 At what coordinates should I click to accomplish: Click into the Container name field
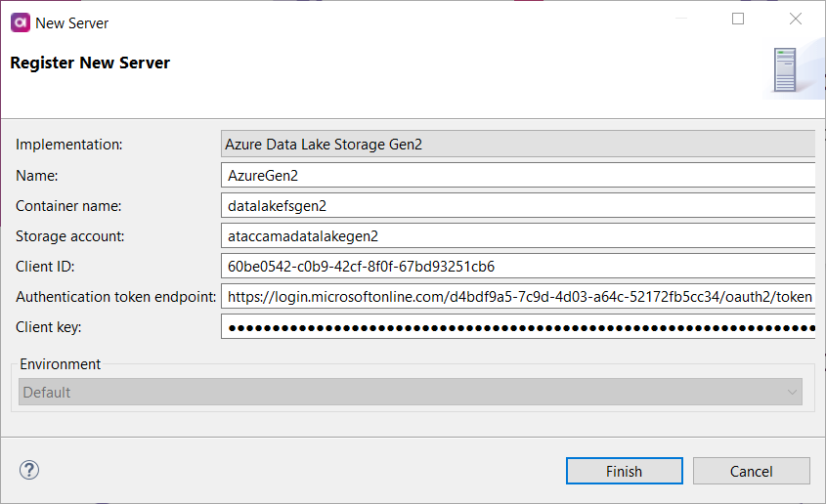(518, 206)
